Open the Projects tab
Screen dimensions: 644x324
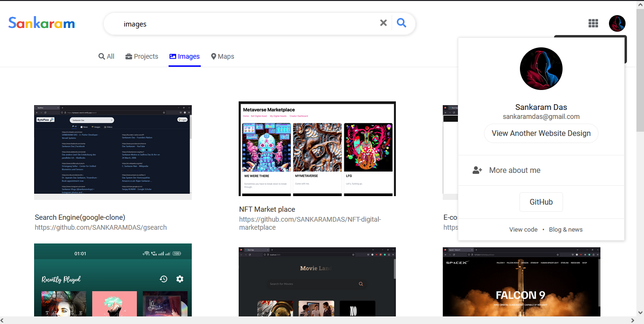click(x=142, y=56)
